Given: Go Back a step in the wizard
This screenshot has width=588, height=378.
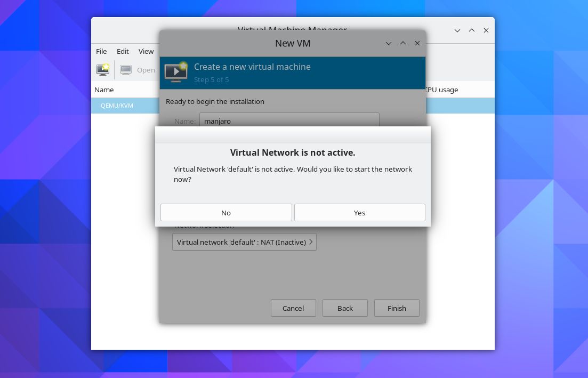Looking at the screenshot, I should [x=345, y=308].
